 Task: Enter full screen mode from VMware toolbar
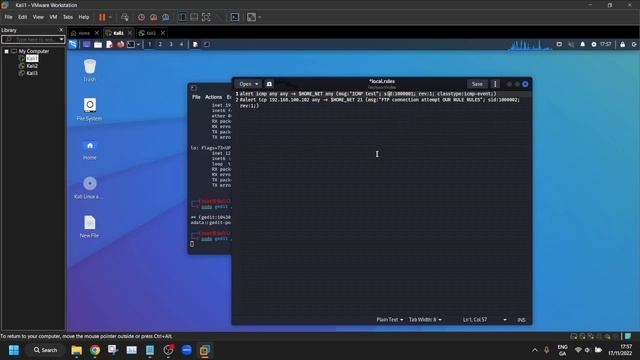tap(206, 17)
